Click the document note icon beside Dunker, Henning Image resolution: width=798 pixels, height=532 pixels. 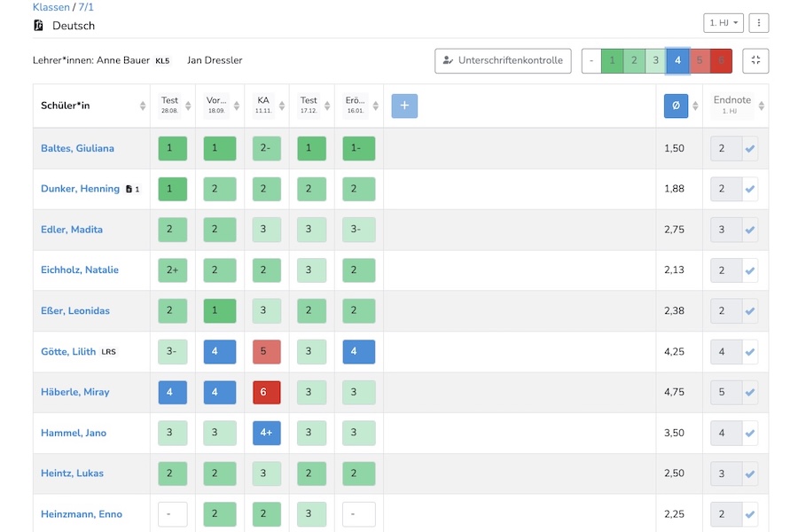click(x=129, y=189)
